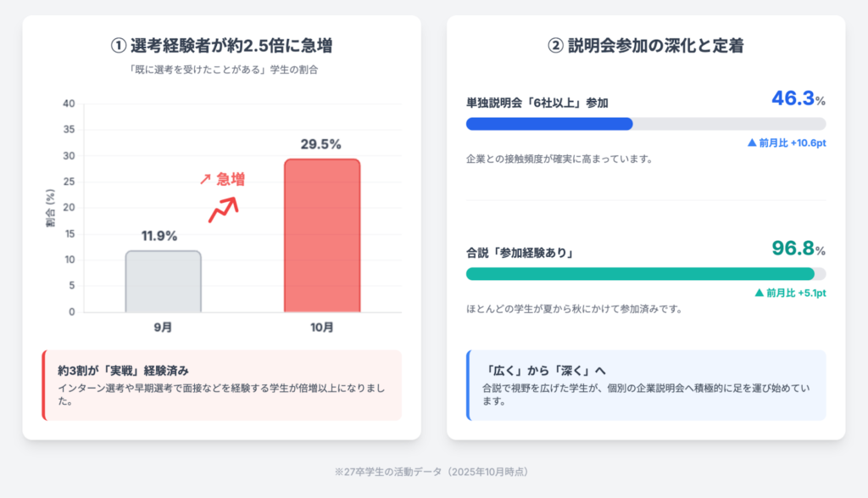Click the blue 46.3% progress bar

[x=549, y=124]
